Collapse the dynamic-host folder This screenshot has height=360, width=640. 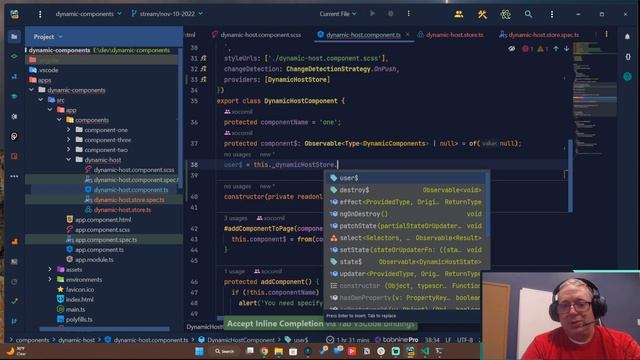pyautogui.click(x=69, y=160)
